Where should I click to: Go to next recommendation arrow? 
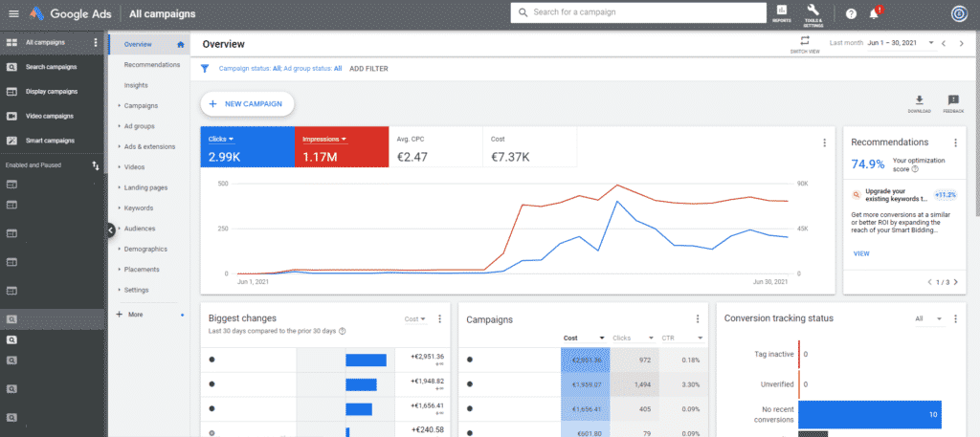tap(956, 282)
